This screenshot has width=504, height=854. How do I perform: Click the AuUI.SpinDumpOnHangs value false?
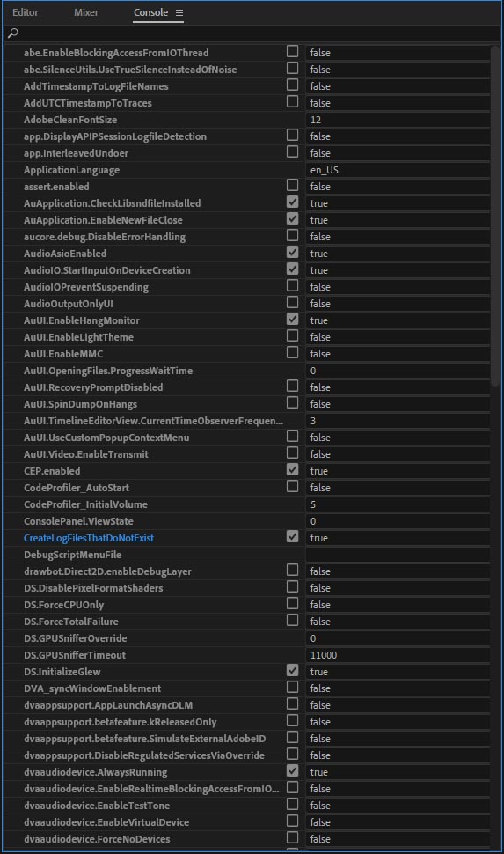click(398, 404)
